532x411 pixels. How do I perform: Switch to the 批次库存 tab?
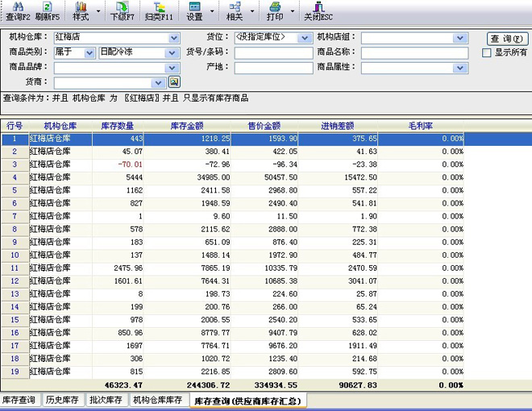(106, 400)
